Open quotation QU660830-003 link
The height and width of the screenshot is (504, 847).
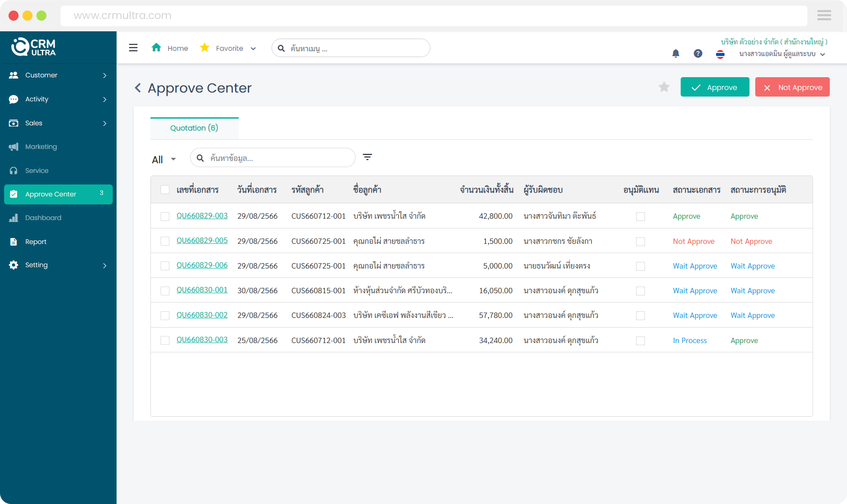[x=202, y=340]
